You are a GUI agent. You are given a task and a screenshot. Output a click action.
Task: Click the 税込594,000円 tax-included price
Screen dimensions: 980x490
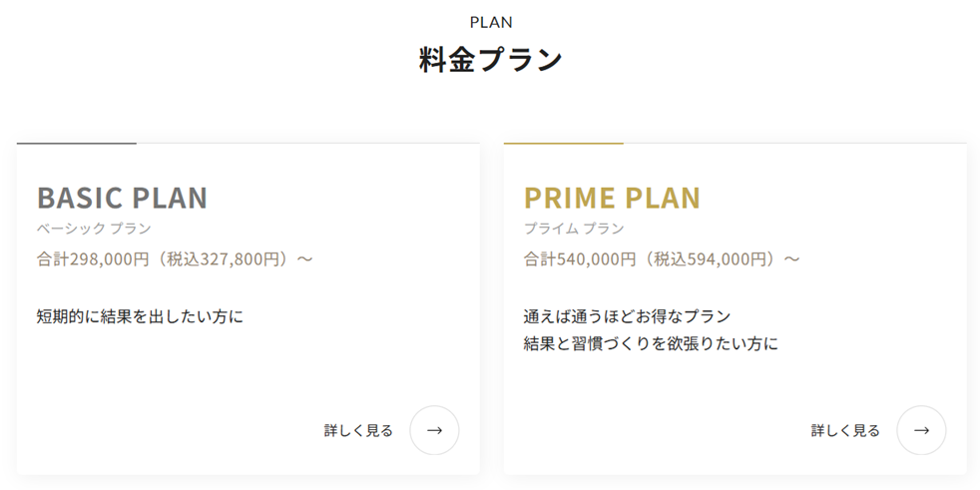709,258
